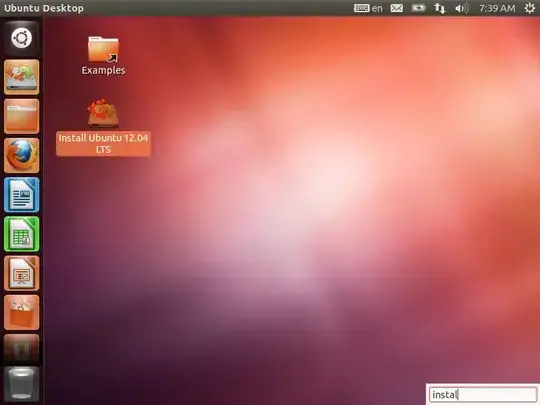540x405 pixels.
Task: Open the keyboard layout en indicator
Action: click(368, 8)
